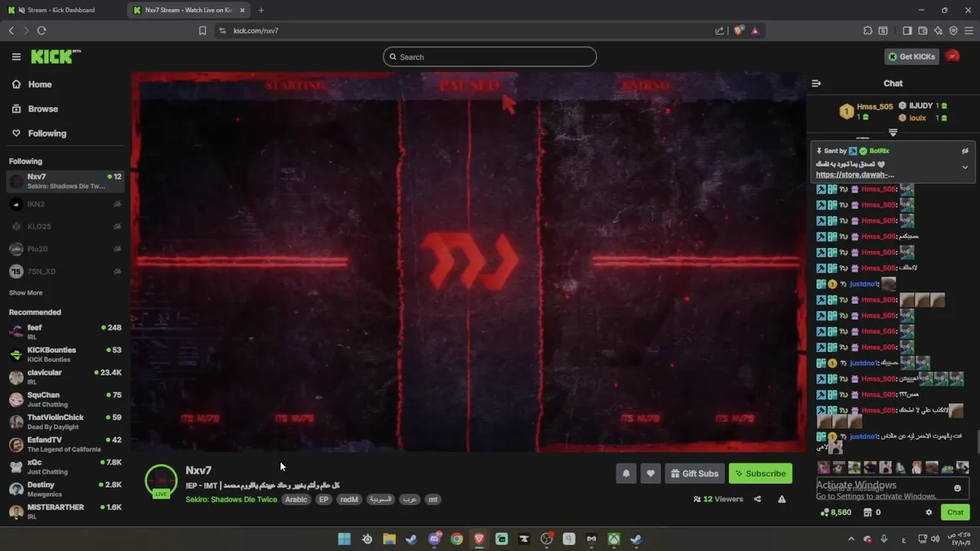
Task: Open Home in the sidebar
Action: coord(31,84)
